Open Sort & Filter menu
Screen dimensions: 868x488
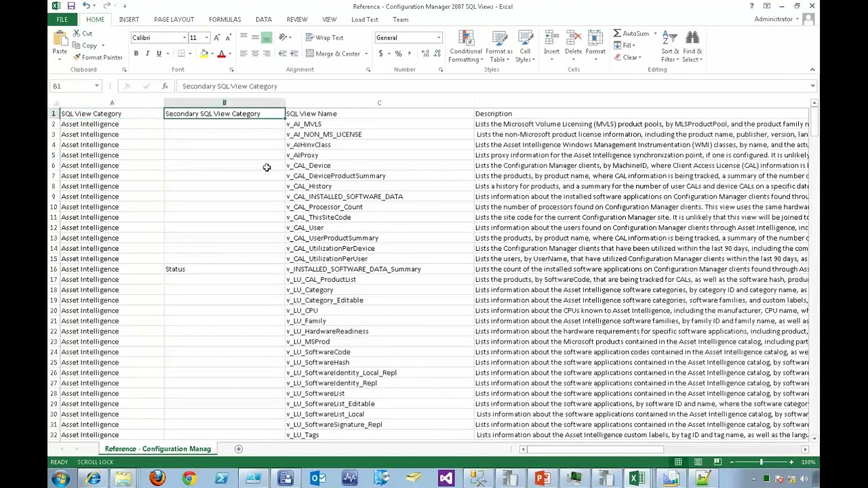(670, 47)
